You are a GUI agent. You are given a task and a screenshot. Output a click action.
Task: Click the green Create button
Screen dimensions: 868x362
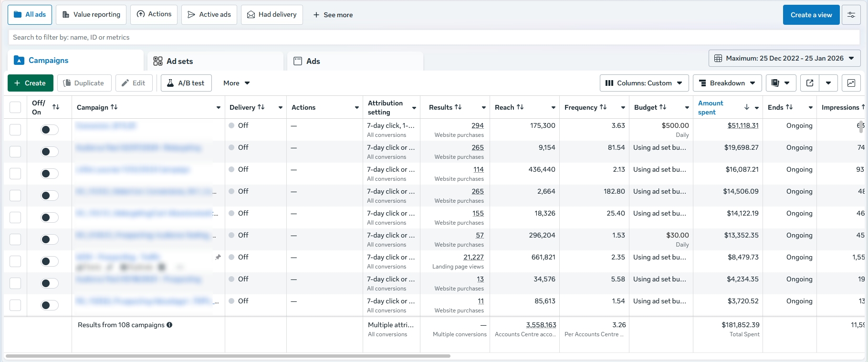pyautogui.click(x=30, y=83)
